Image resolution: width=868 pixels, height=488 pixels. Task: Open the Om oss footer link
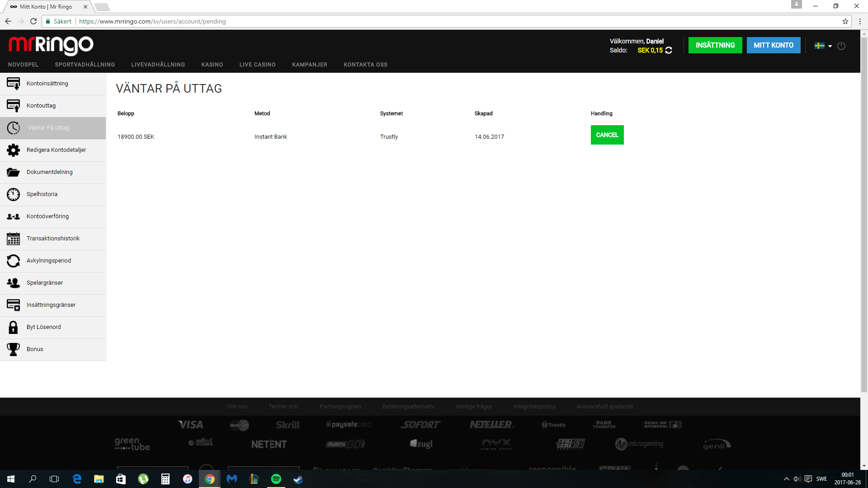pos(237,407)
